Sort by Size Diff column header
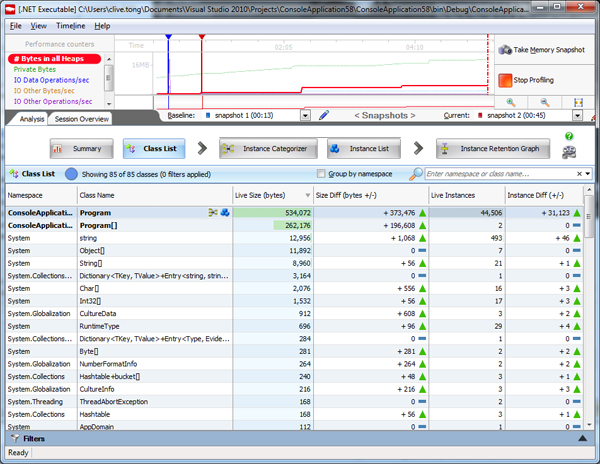This screenshot has height=464, width=600. click(x=371, y=195)
